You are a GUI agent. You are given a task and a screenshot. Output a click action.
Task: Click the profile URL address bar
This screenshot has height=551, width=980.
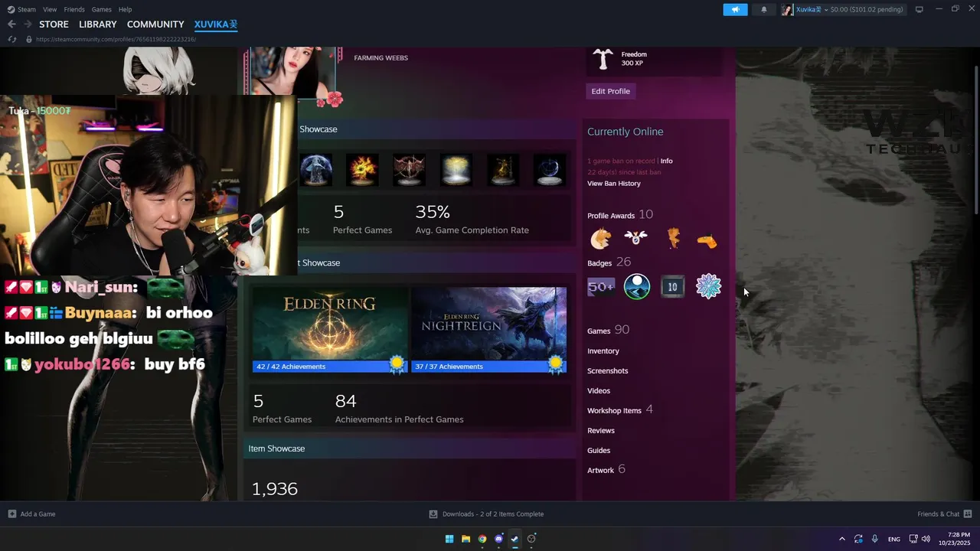115,39
